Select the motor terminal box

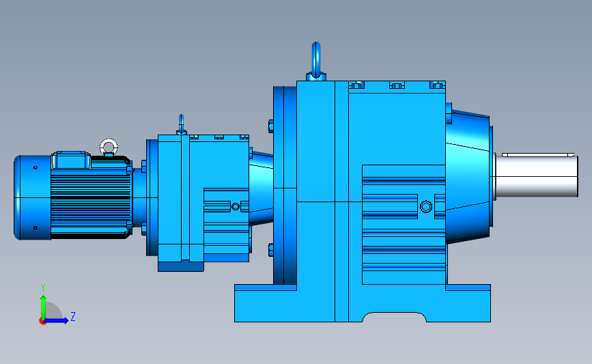click(x=71, y=160)
